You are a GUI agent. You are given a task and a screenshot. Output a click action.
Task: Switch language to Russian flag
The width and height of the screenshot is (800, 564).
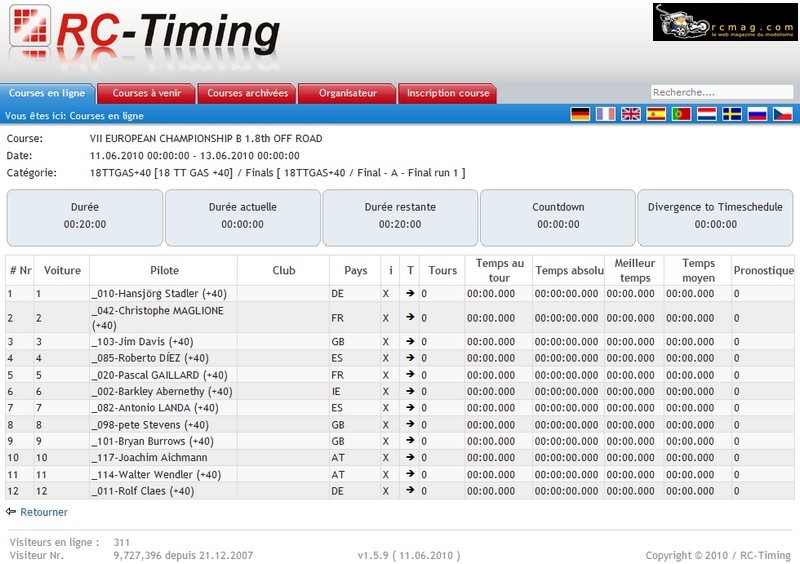coord(757,114)
